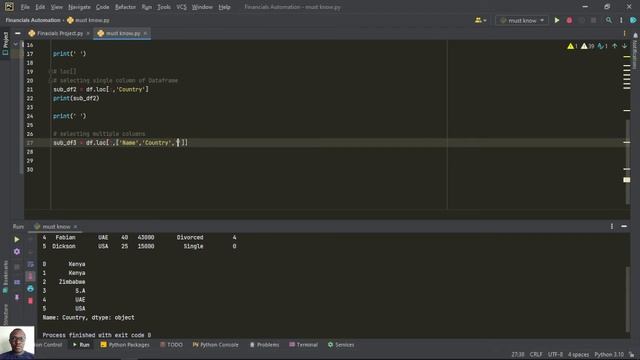
Task: Open Run panel options vertical dots
Action: click(x=611, y=227)
